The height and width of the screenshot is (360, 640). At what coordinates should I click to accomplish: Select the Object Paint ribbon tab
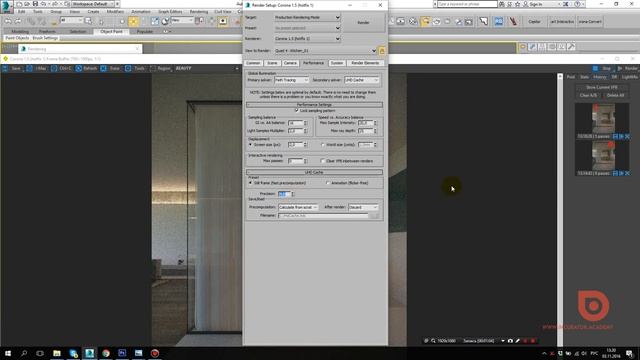[111, 31]
